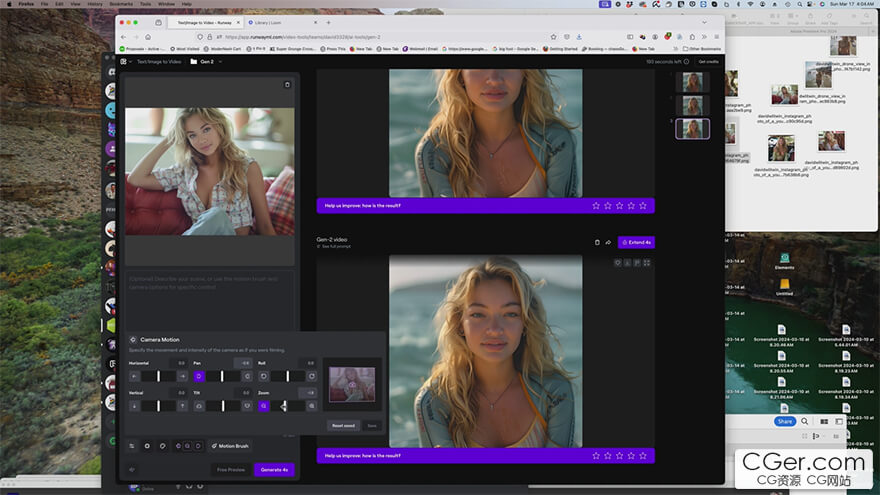Select the second thumbnail in right strip
The height and width of the screenshot is (495, 880).
click(693, 106)
